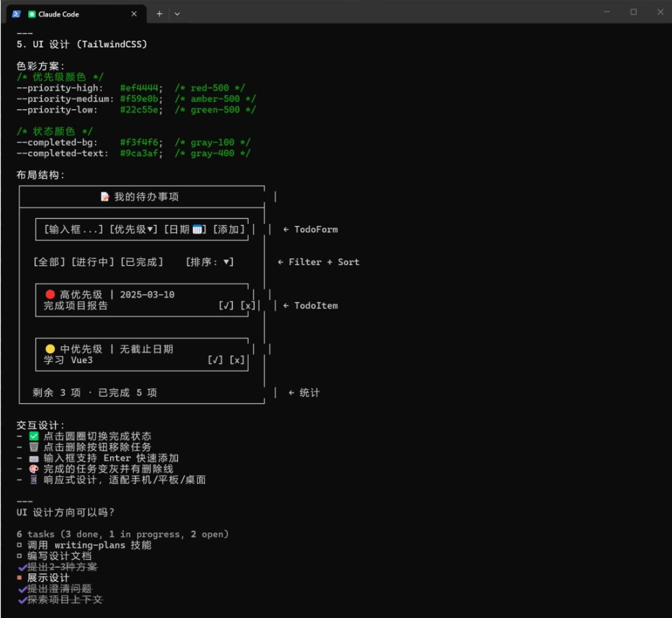This screenshot has height=618, width=672.
Task: Click [√] on the 完成项目报告 item
Action: click(226, 306)
